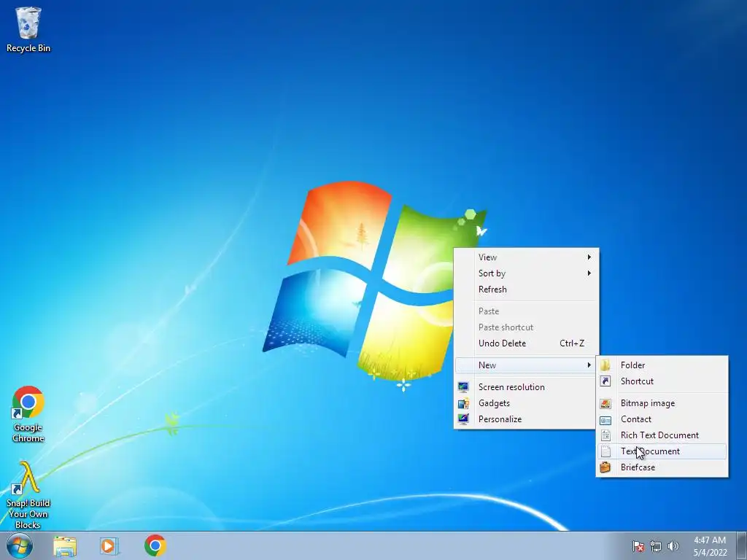The width and height of the screenshot is (747, 560).
Task: Open the View context menu entry
Action: pos(527,257)
